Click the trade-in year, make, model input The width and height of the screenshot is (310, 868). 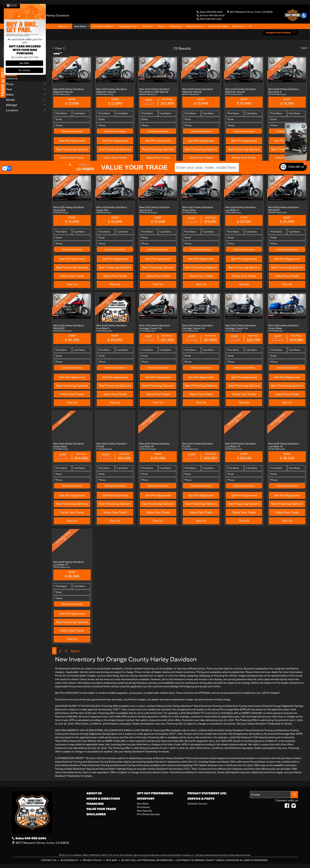click(x=207, y=168)
